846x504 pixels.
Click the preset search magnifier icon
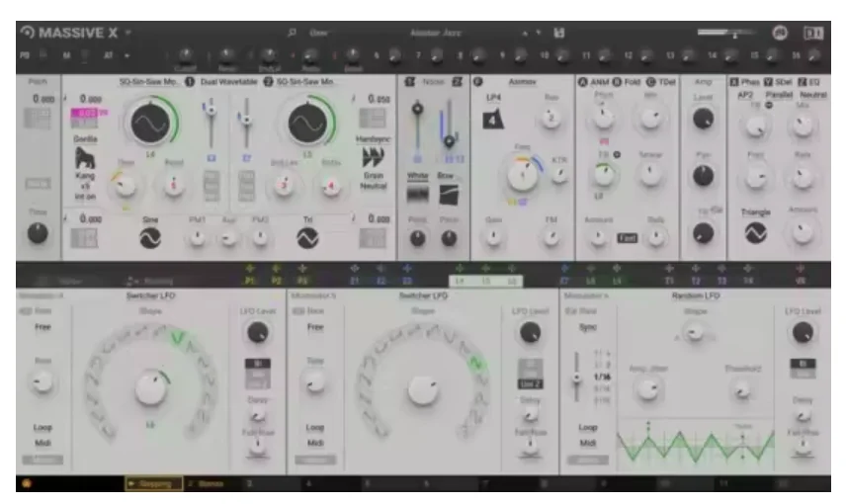(x=292, y=33)
